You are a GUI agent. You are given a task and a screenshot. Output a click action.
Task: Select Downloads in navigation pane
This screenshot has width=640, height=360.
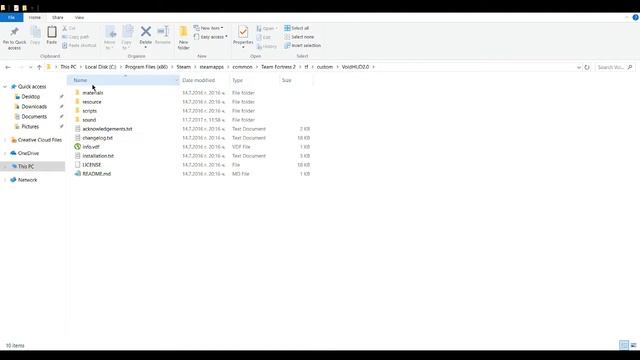tap(34, 107)
